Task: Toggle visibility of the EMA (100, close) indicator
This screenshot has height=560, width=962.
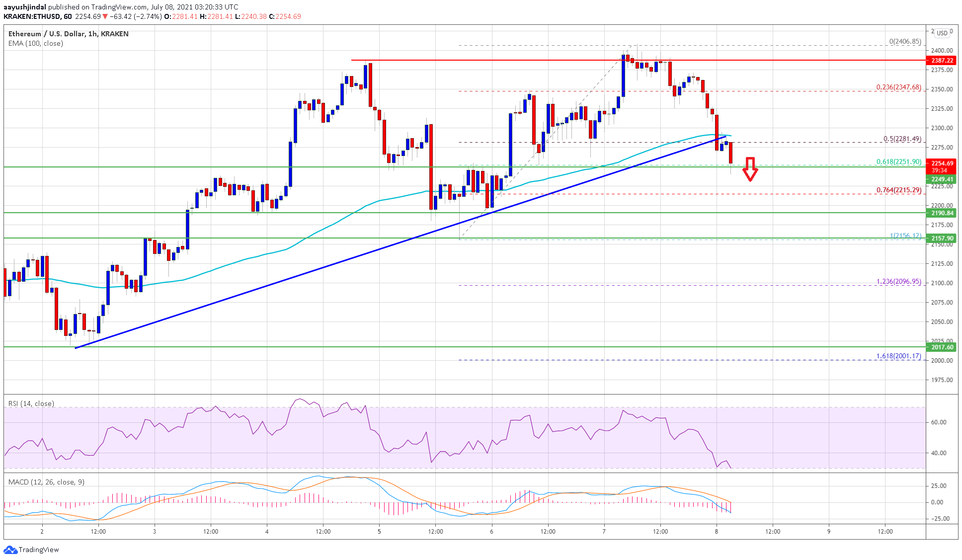Action: tap(35, 43)
